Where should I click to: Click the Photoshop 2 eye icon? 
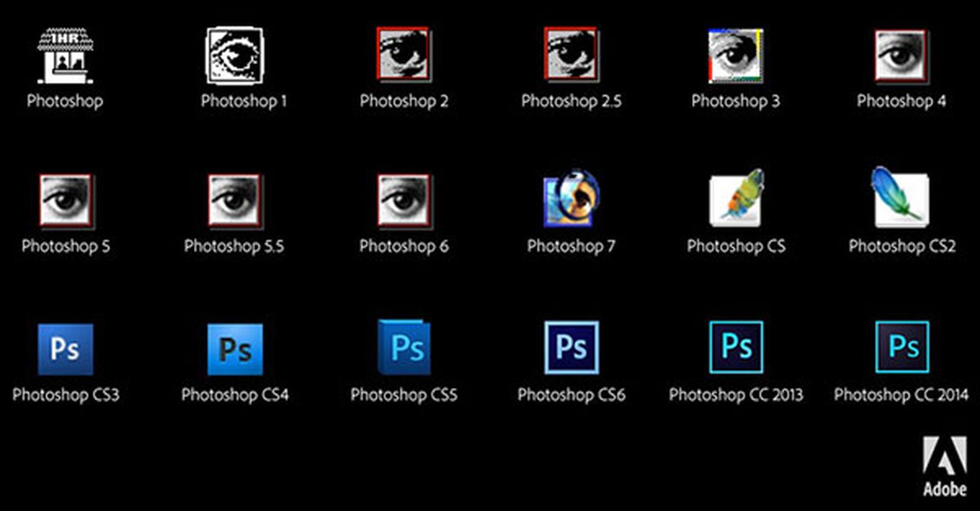tap(403, 54)
